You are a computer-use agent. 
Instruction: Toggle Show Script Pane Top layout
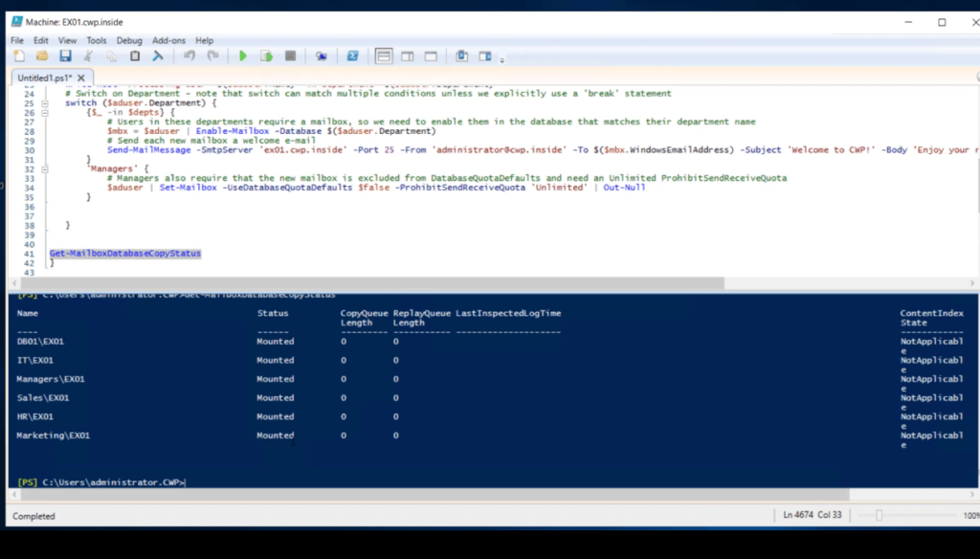(x=383, y=56)
